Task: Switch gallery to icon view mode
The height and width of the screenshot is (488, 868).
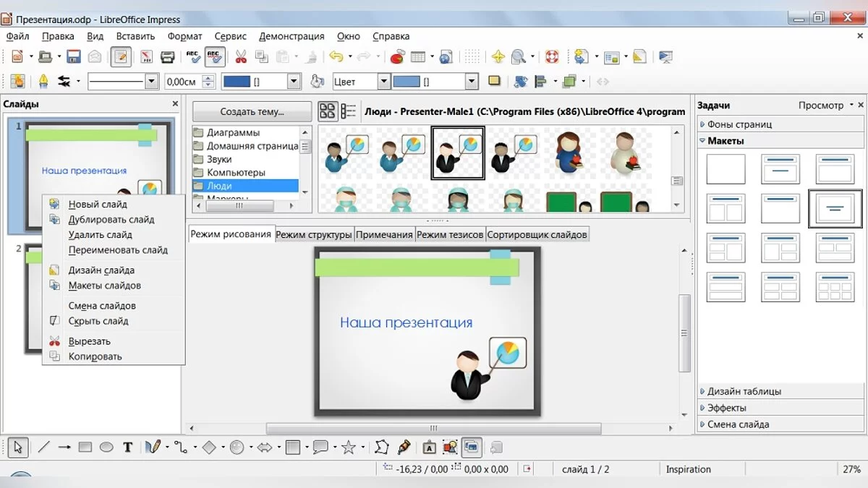Action: point(328,111)
